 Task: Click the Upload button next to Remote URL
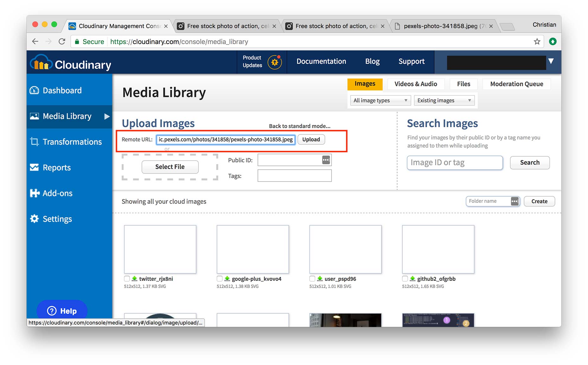click(x=311, y=140)
